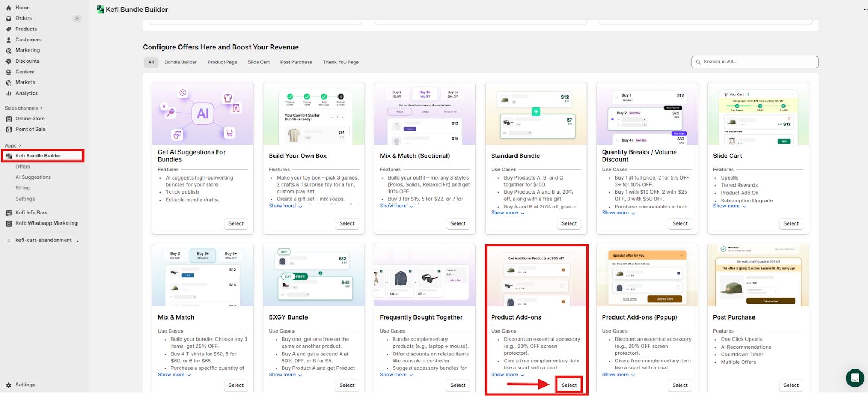Click the Analytics chart icon
868x396 pixels.
coord(9,93)
